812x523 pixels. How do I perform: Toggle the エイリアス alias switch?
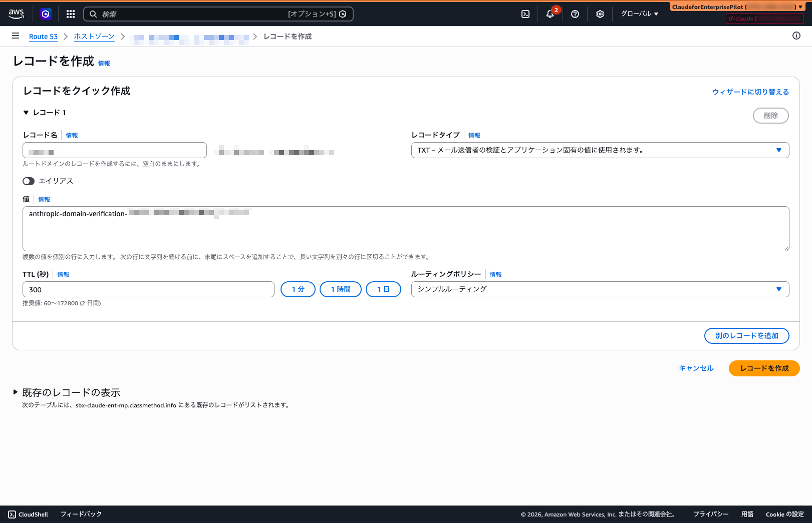point(29,181)
